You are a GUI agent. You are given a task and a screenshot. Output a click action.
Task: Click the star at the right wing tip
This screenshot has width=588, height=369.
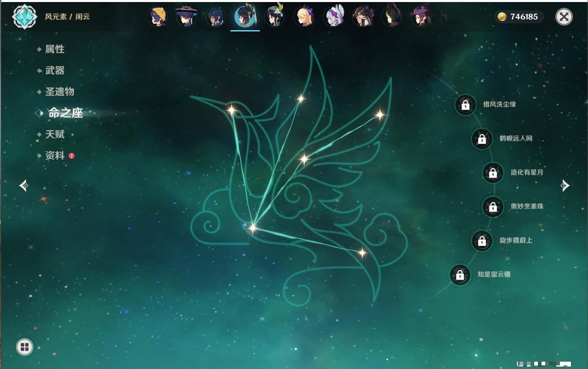(x=380, y=115)
